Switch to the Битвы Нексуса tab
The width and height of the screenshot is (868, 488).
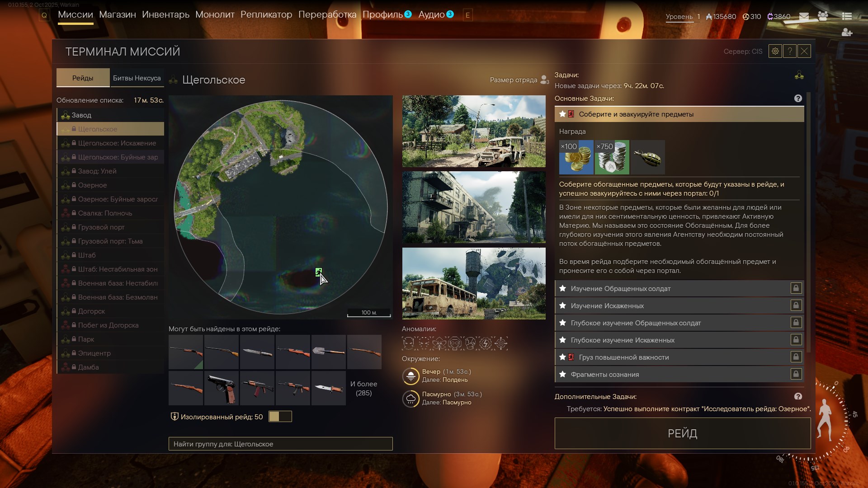coord(137,78)
